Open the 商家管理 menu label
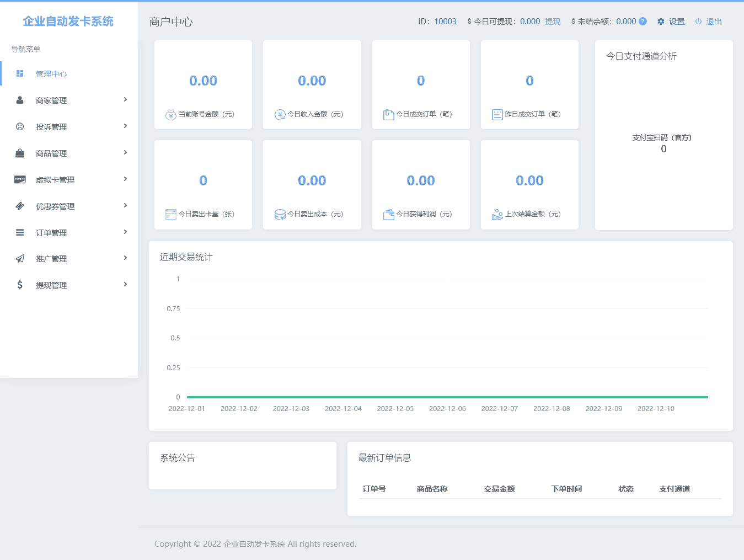 click(x=51, y=100)
